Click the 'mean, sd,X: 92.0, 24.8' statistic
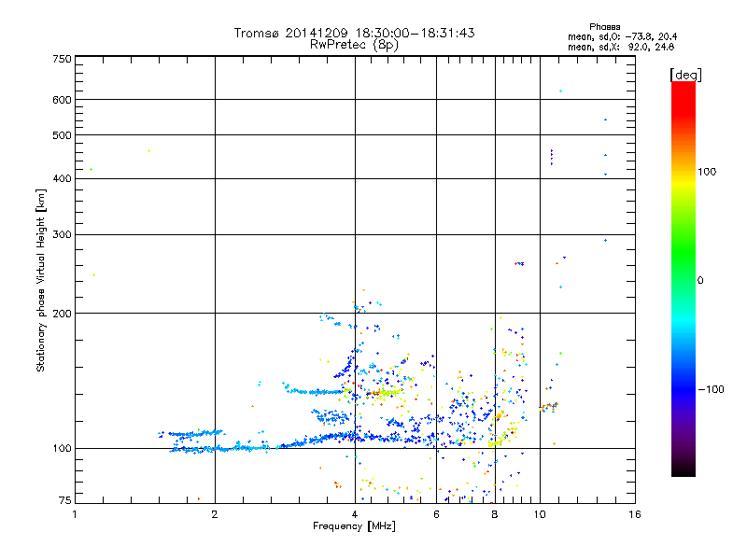Screen dimensions: 747x560 tap(621, 47)
